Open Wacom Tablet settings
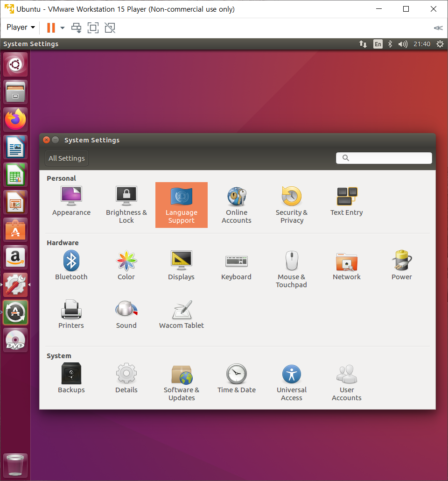Viewport: 448px width, 481px height. (181, 314)
